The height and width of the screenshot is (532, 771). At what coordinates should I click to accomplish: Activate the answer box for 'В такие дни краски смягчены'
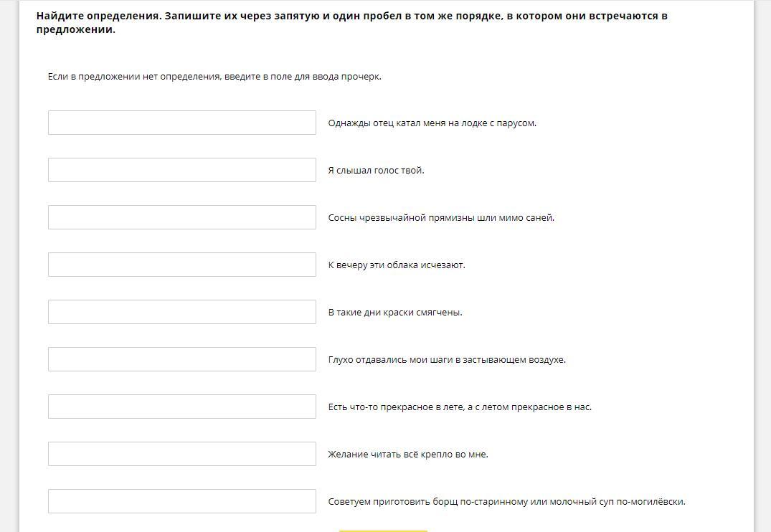(181, 312)
